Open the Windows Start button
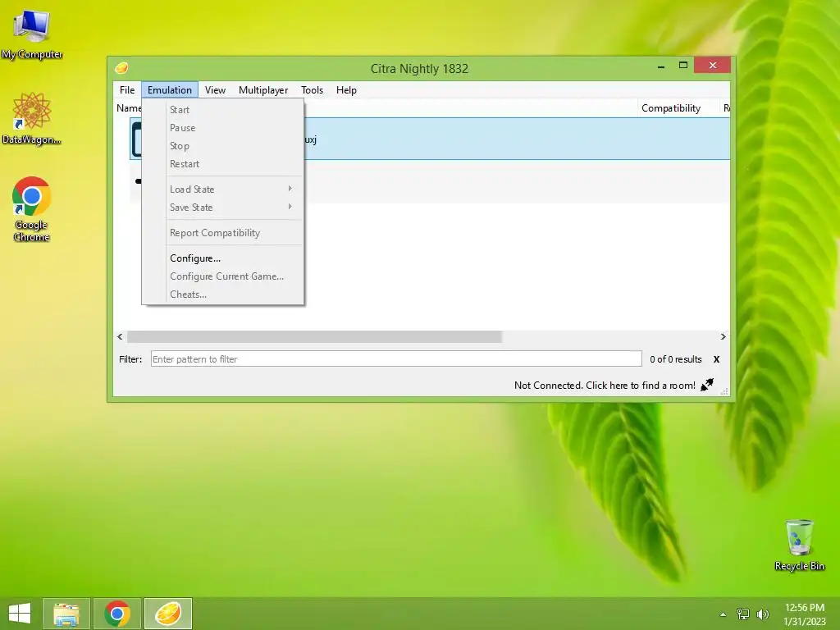 tap(20, 614)
